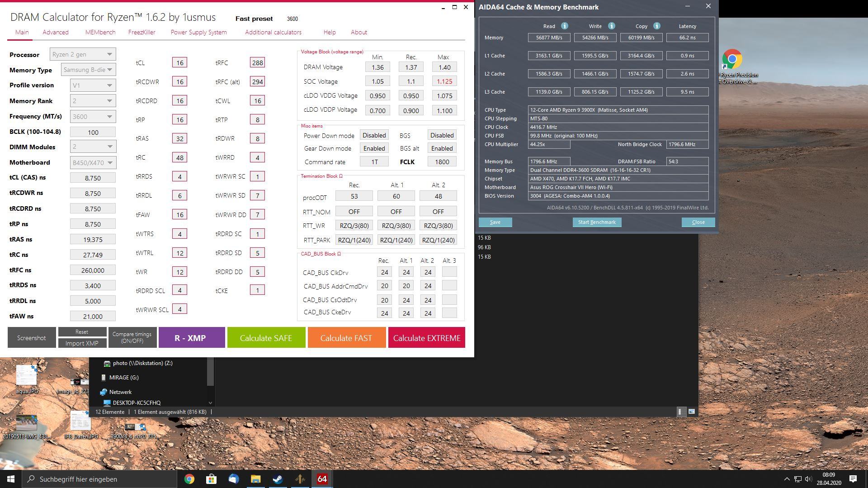Click Save in AIDA64 window
868x488 pixels.
(495, 222)
